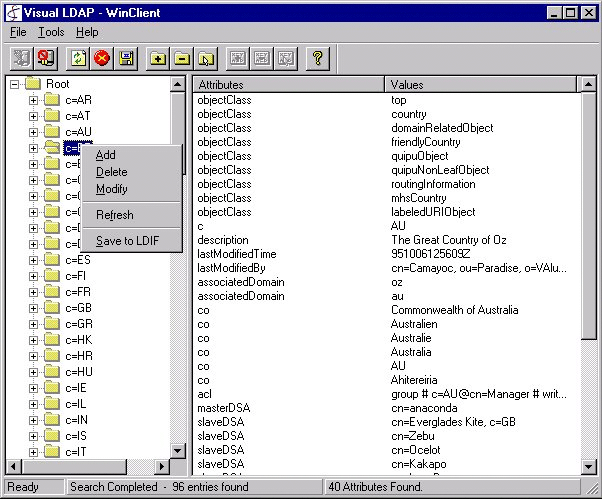The width and height of the screenshot is (602, 499).
Task: Click the disconnect server toolbar icon
Action: pyautogui.click(x=46, y=59)
